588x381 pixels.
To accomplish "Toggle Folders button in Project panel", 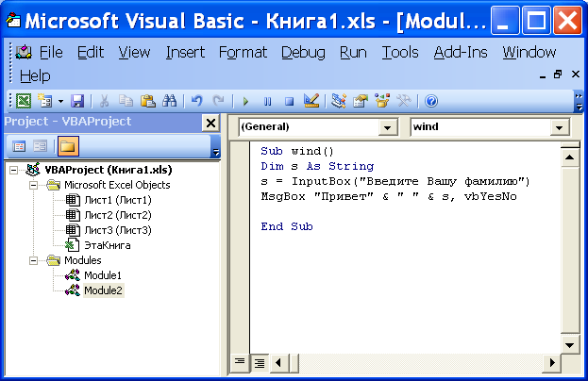I will pos(68,146).
